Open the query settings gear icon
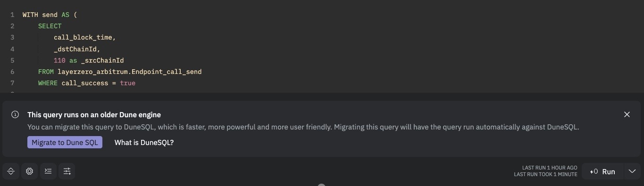Screen dimensions: 644x186 pos(29,171)
